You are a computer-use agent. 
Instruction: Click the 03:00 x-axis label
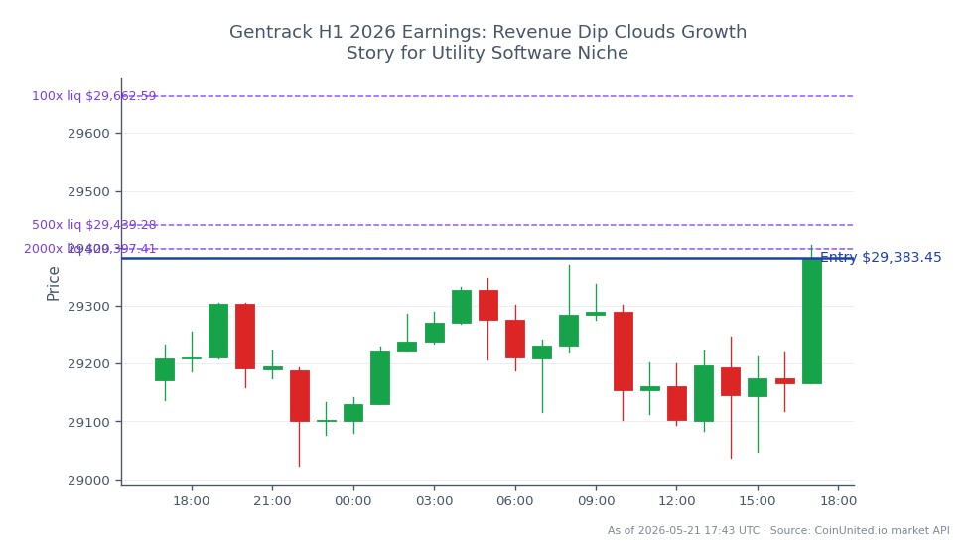[434, 501]
